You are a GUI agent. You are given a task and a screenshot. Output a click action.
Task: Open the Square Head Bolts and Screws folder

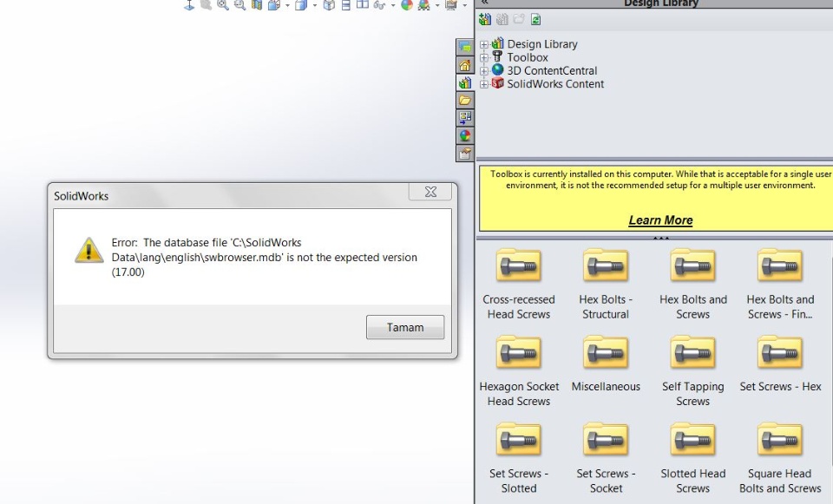(x=780, y=458)
